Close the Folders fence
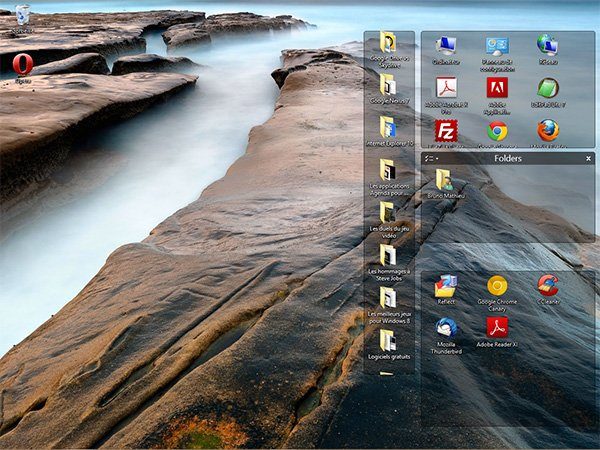Image resolution: width=600 pixels, height=450 pixels. click(588, 158)
